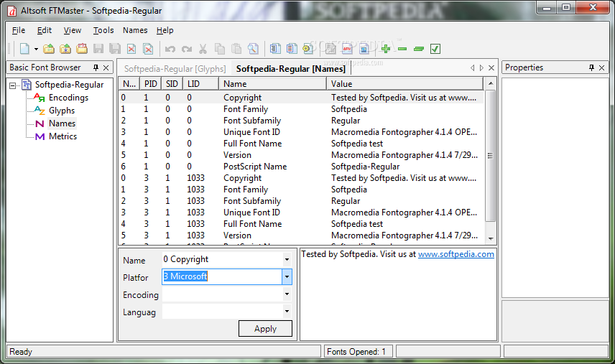Add a name record with green plus
Viewport: 615px width, 364px height.
point(386,49)
